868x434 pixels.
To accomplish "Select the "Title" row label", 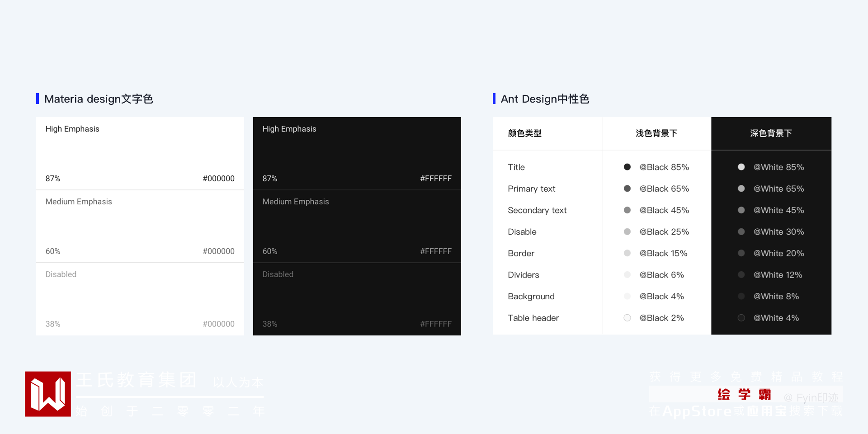I will tap(516, 167).
